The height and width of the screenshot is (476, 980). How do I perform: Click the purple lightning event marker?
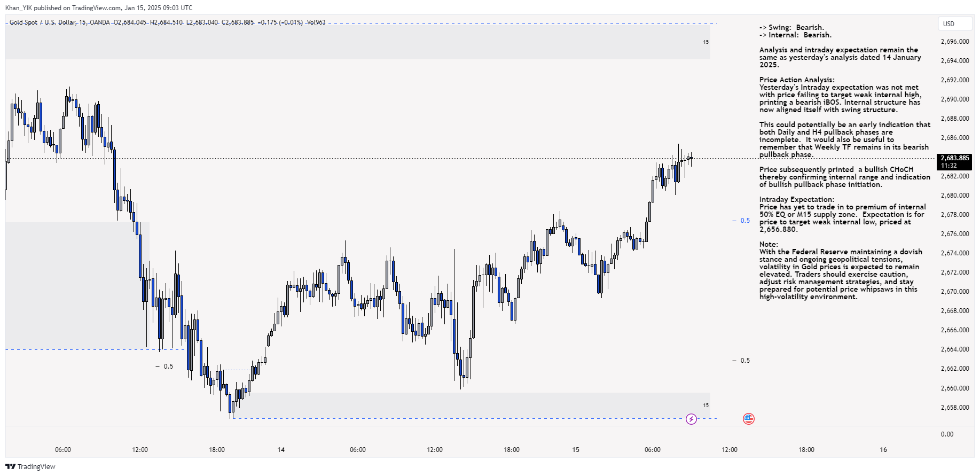tap(691, 419)
